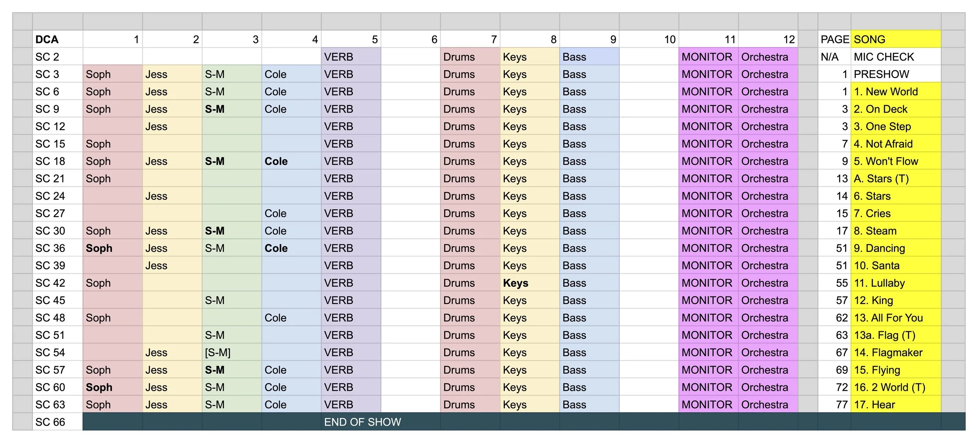
Task: Click MONITOR cell in SC 63 row
Action: (x=708, y=405)
